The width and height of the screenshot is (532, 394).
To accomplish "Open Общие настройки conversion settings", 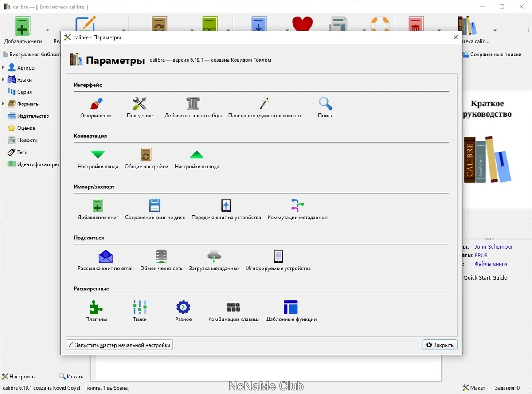I will pos(146,159).
